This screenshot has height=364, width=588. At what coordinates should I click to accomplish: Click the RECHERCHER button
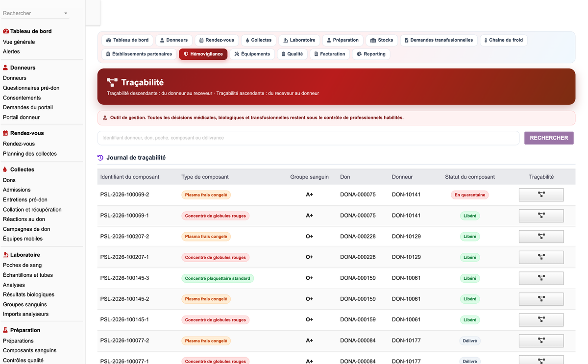[x=549, y=138]
